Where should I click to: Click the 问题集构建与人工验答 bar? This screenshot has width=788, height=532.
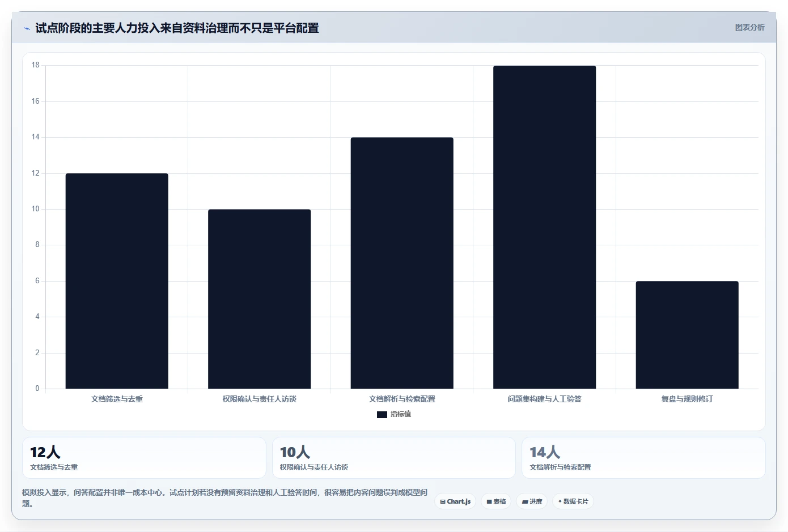pos(544,227)
